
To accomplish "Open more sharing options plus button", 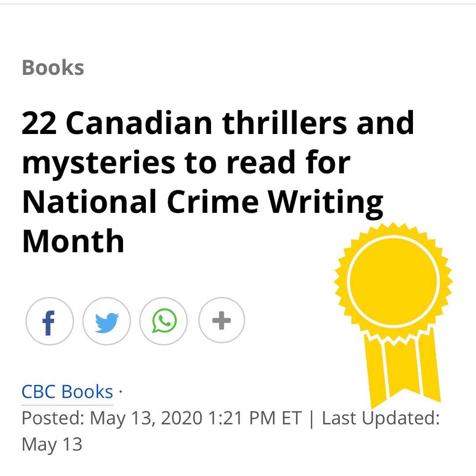I will pos(221,321).
